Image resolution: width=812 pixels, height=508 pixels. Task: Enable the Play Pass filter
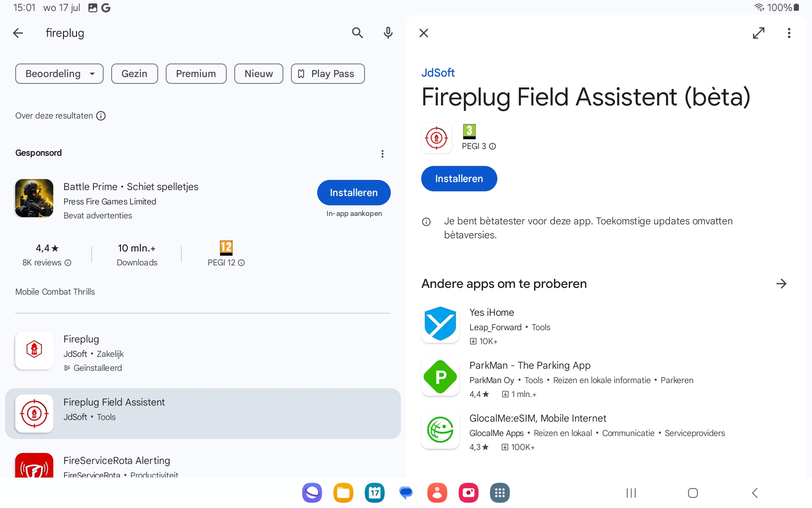pos(327,74)
